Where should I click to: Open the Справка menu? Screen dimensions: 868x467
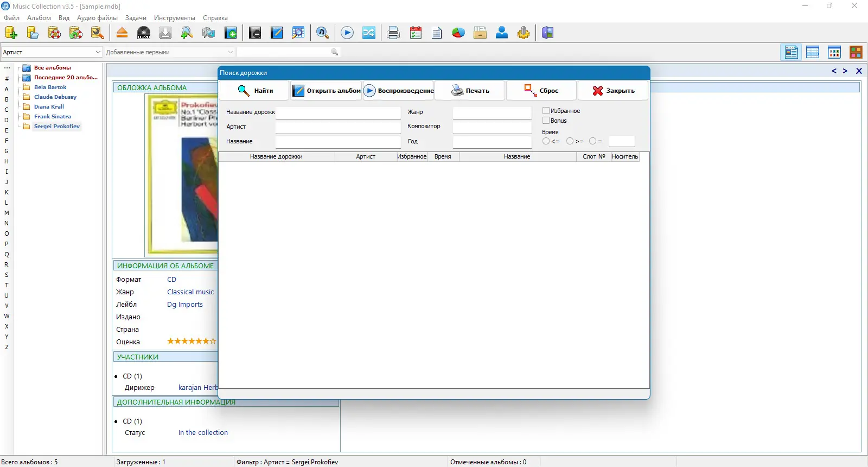215,18
